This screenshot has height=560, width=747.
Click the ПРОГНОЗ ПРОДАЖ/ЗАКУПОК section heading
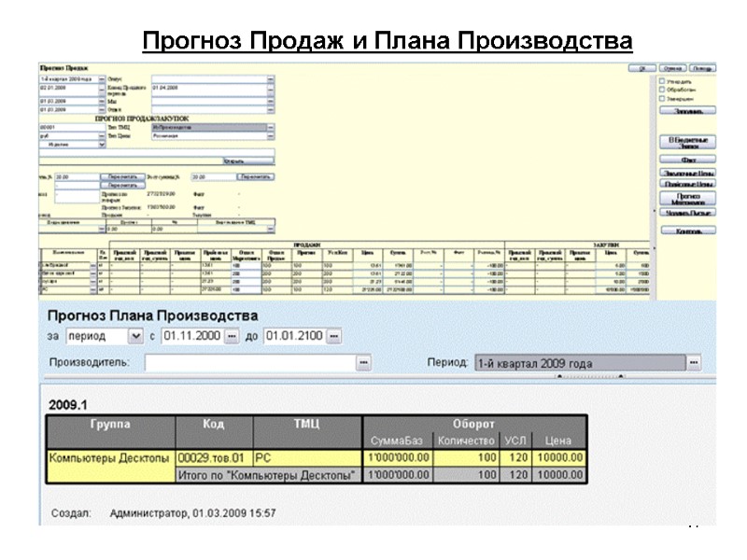tap(142, 119)
